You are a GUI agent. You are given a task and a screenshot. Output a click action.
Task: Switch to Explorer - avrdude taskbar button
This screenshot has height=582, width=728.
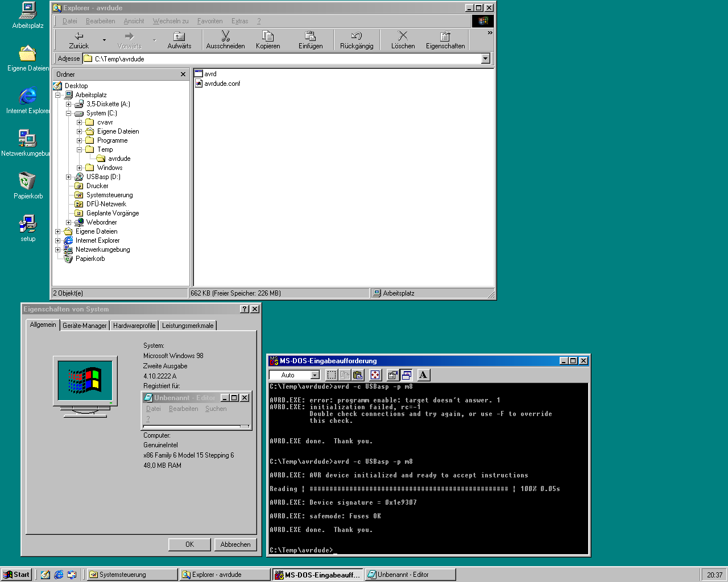point(225,575)
